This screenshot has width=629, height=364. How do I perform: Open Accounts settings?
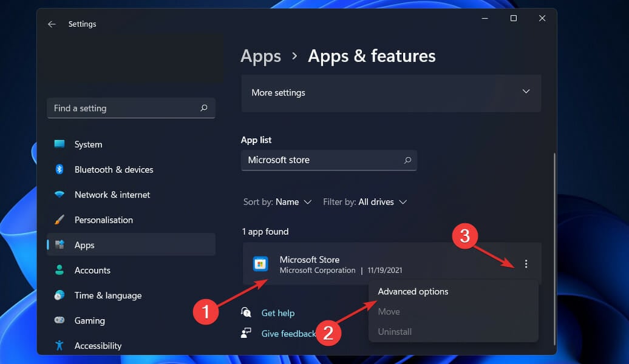coord(131,270)
